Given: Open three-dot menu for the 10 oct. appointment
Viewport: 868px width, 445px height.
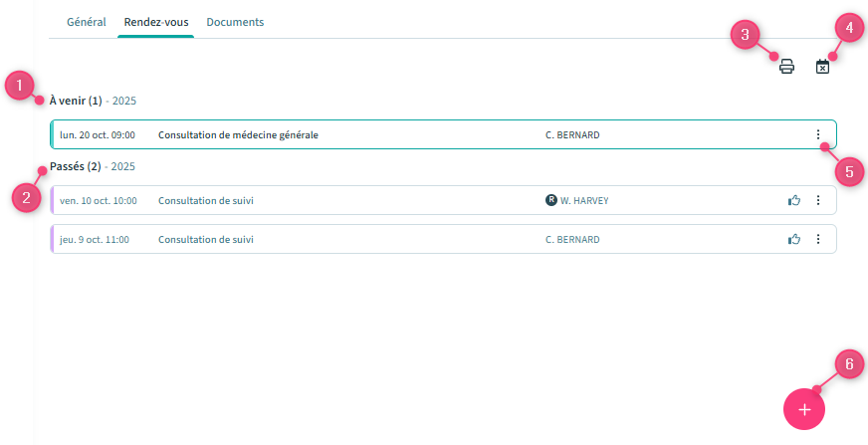Looking at the screenshot, I should [818, 200].
